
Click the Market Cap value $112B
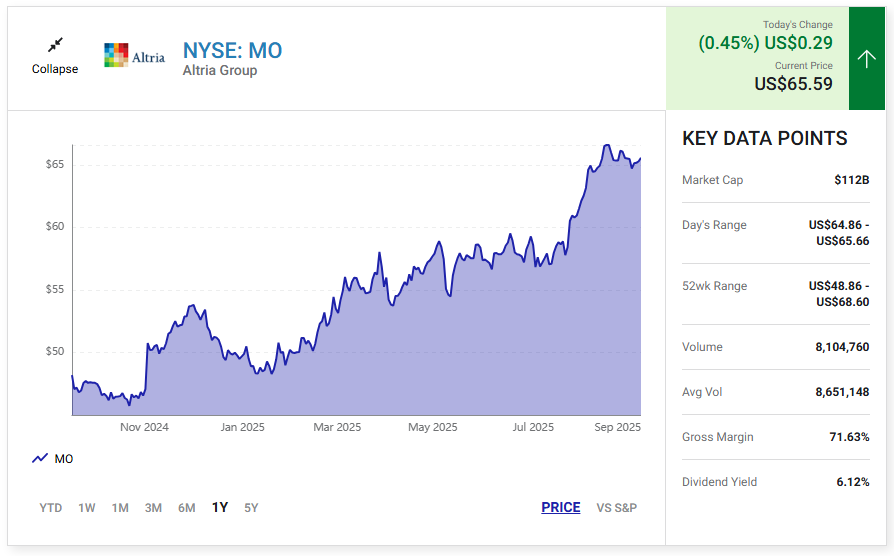851,180
